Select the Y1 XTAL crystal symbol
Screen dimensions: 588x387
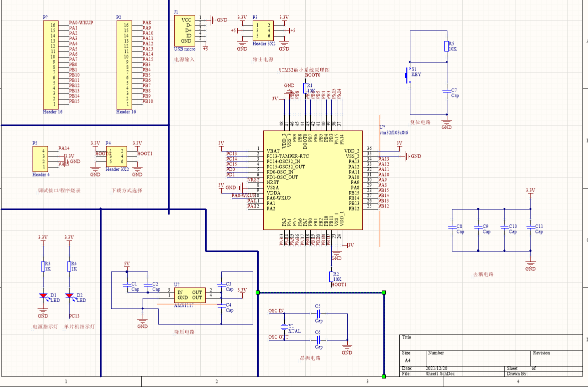[284, 327]
